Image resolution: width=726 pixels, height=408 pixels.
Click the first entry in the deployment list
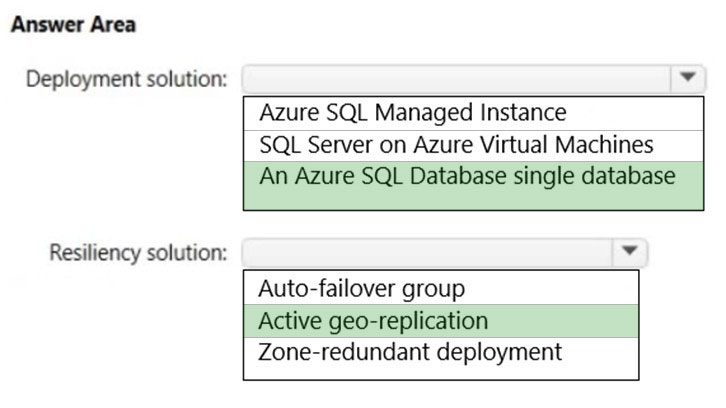473,113
